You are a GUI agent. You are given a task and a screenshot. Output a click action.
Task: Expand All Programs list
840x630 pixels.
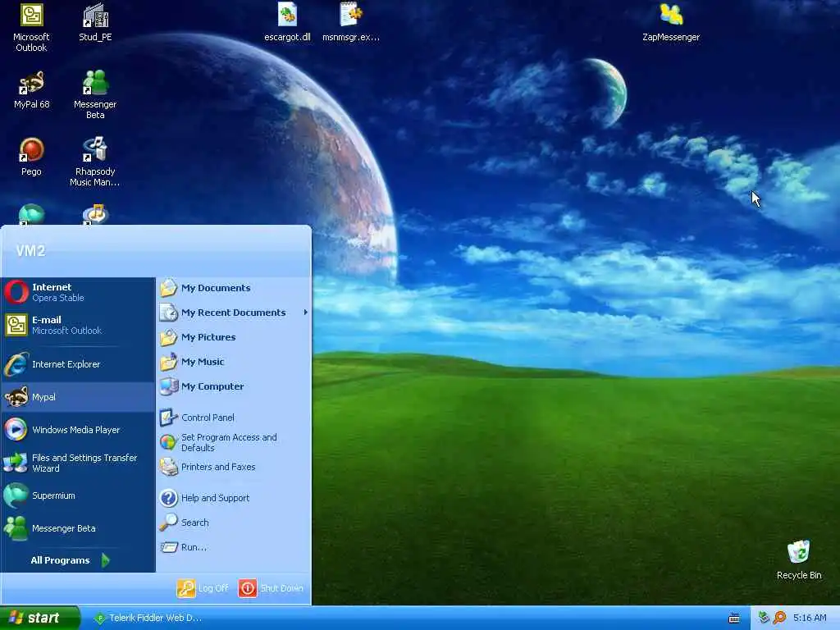pos(71,560)
